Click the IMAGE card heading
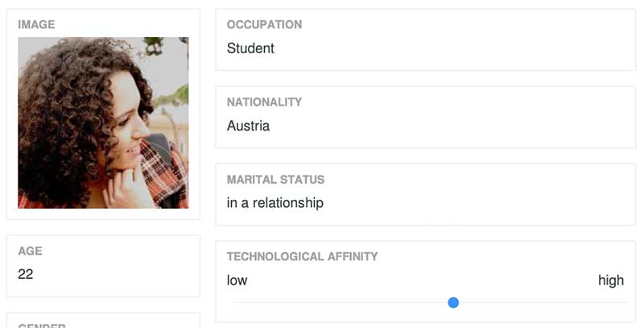The height and width of the screenshot is (328, 644). pos(36,25)
